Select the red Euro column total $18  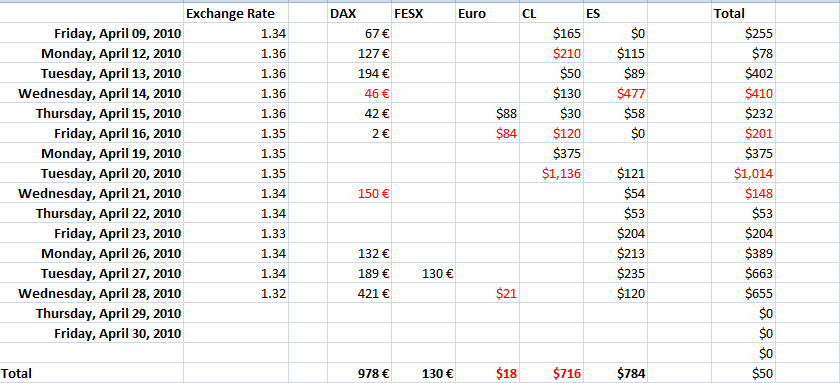click(487, 373)
